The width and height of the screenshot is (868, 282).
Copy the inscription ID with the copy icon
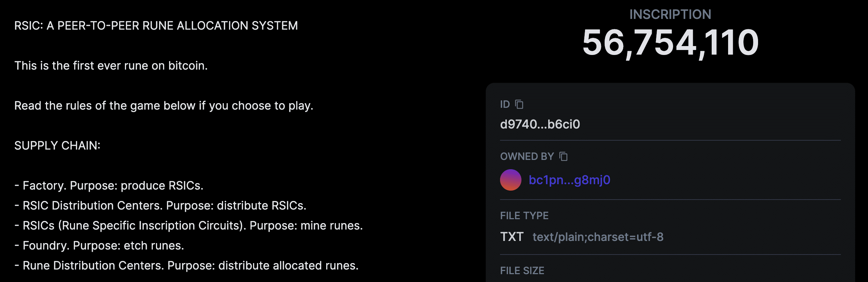pos(519,104)
